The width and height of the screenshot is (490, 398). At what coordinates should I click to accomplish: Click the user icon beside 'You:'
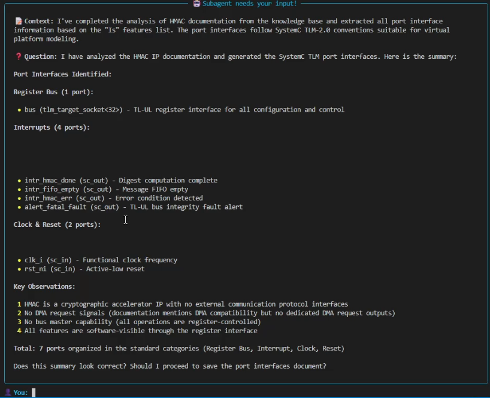coord(8,392)
